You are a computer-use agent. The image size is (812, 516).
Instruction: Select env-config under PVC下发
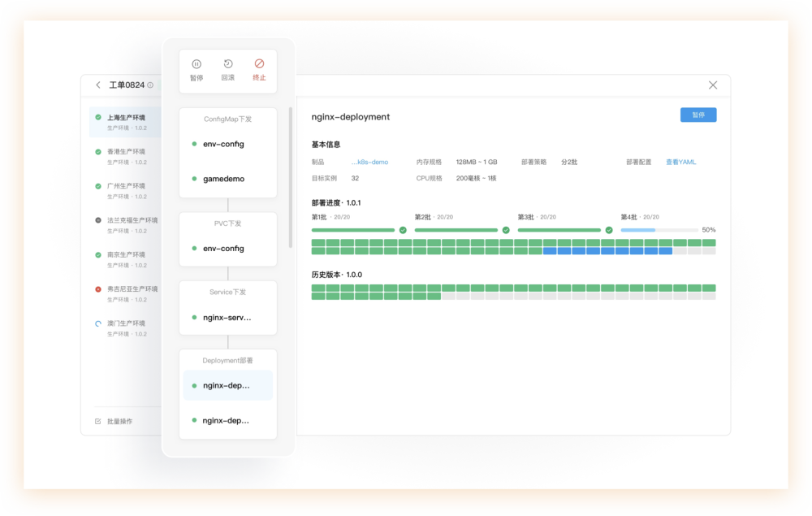228,248
